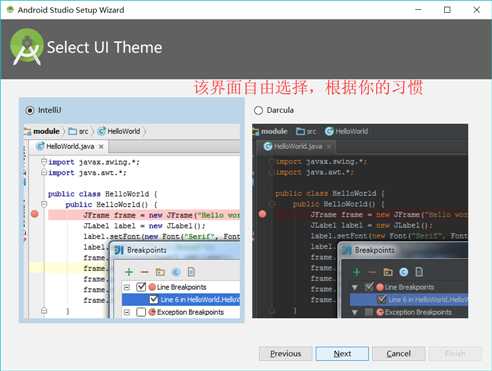Maximize the Setup Wizard window
The image size is (492, 371).
[x=447, y=10]
